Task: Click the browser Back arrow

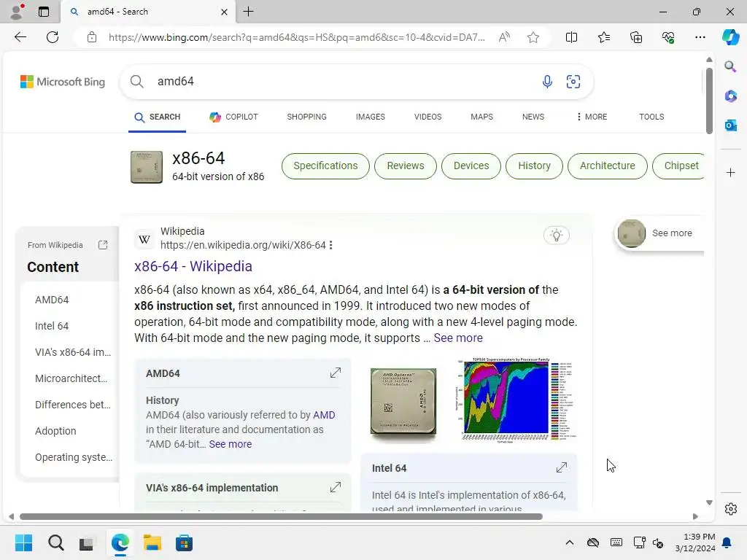Action: [x=20, y=37]
